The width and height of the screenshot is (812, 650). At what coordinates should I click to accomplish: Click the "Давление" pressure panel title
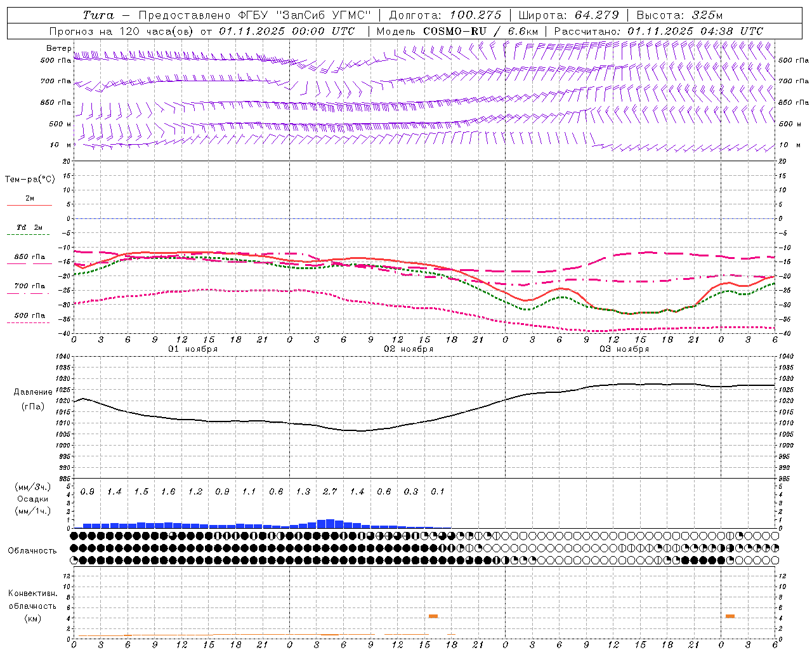[33, 392]
